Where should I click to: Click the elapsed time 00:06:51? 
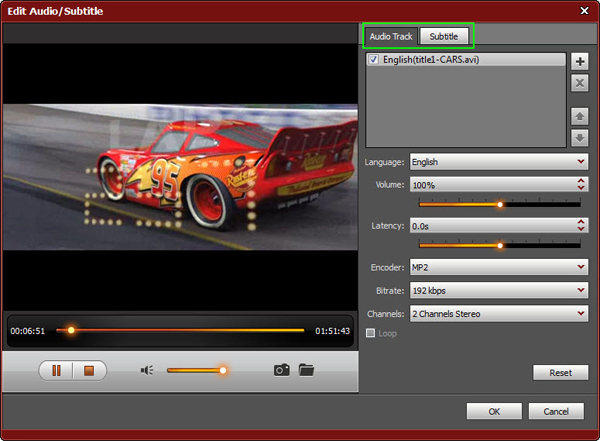(28, 331)
